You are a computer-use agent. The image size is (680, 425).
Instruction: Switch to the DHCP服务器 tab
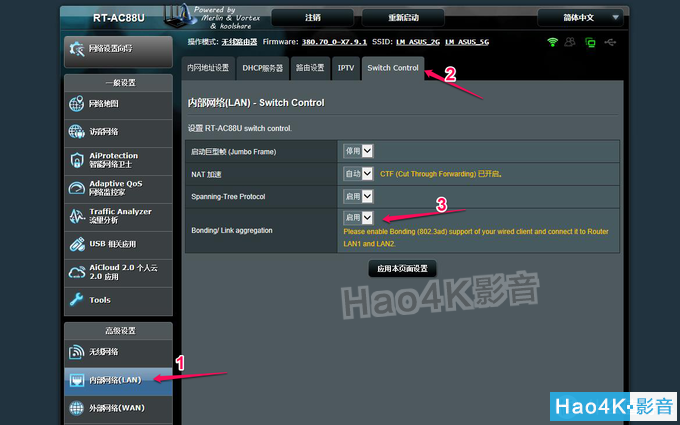click(263, 68)
